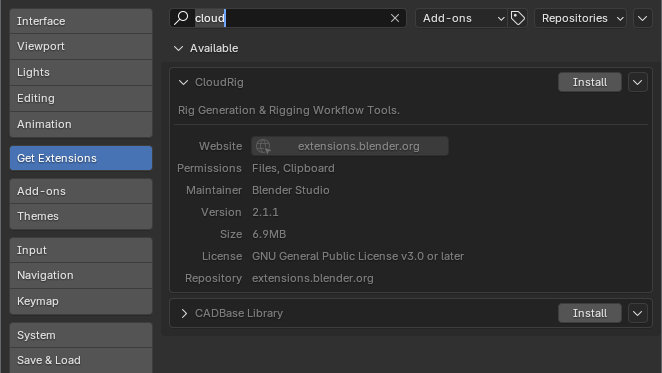Viewport: 662px width, 373px height.
Task: Switch to the Navigation preferences tab
Action: pos(81,275)
